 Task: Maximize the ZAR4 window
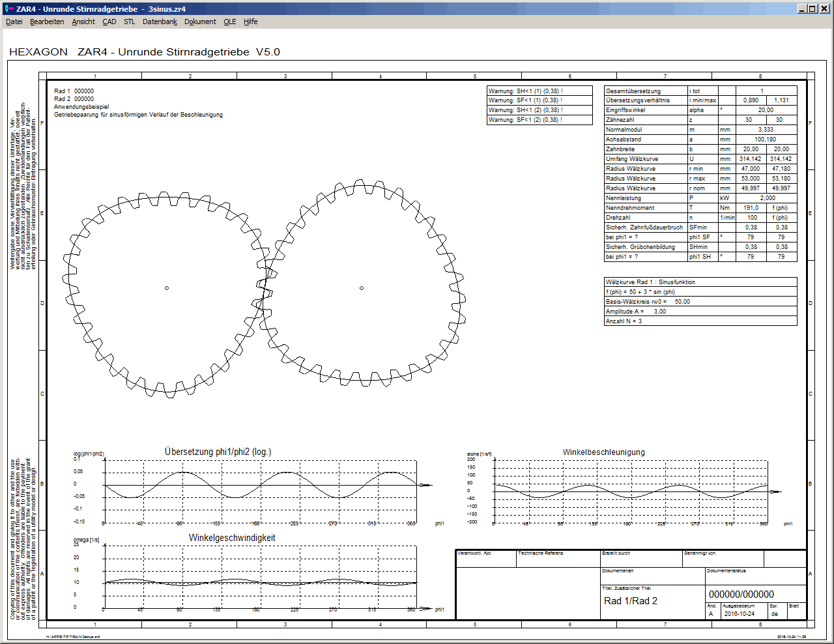pos(812,8)
